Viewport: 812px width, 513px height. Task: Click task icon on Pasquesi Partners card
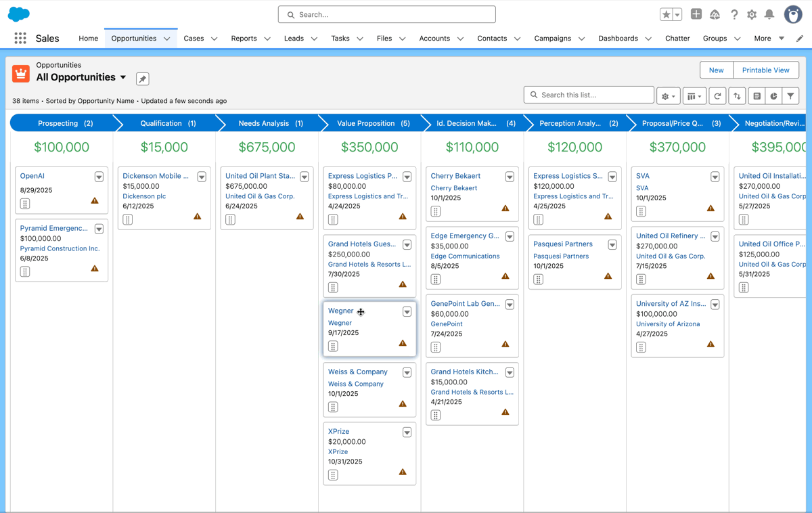pyautogui.click(x=539, y=280)
